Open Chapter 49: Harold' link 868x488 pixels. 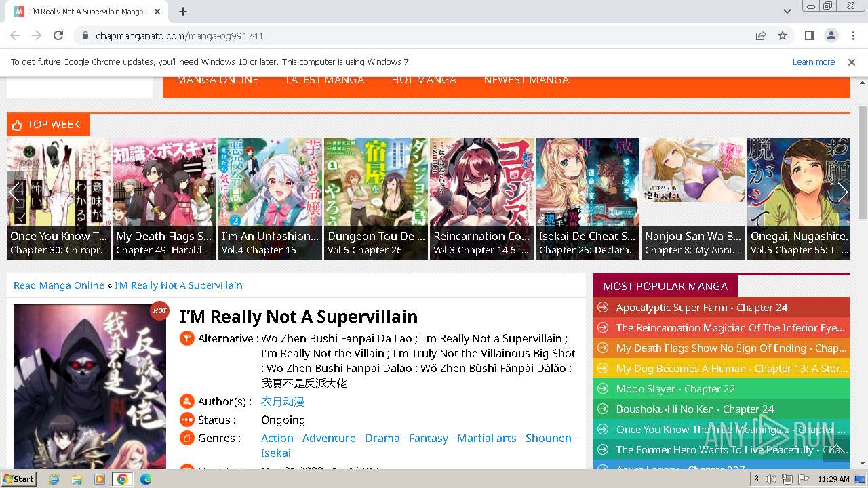pos(163,250)
